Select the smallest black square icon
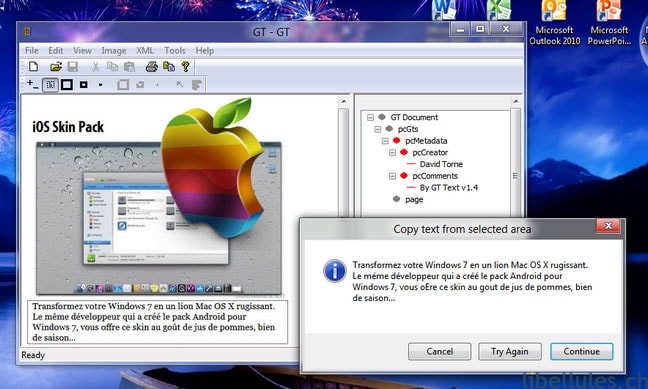Screen dimensions: 648x389 [100, 85]
